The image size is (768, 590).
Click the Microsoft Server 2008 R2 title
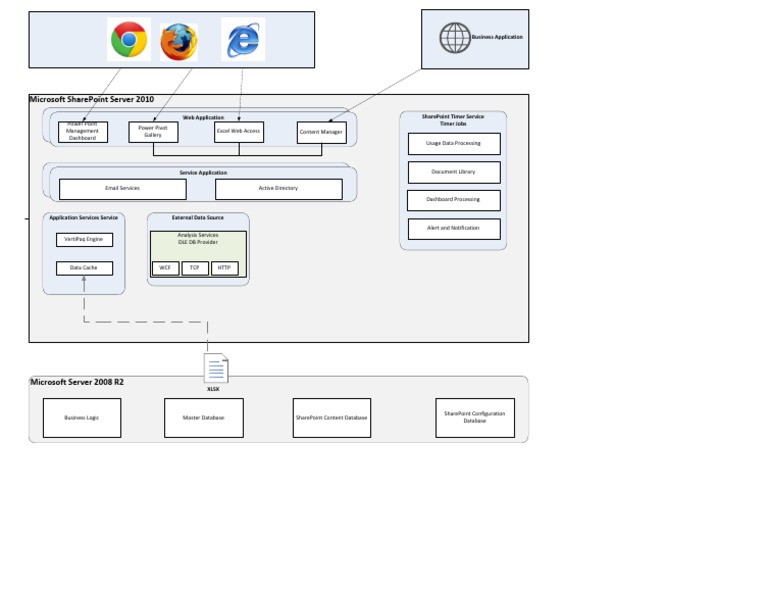pos(77,382)
